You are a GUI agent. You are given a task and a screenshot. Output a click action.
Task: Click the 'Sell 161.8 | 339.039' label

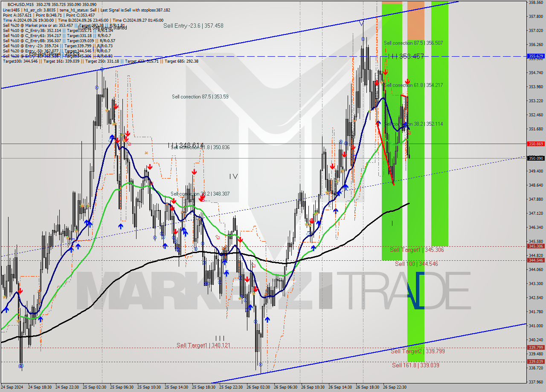tap(415, 365)
